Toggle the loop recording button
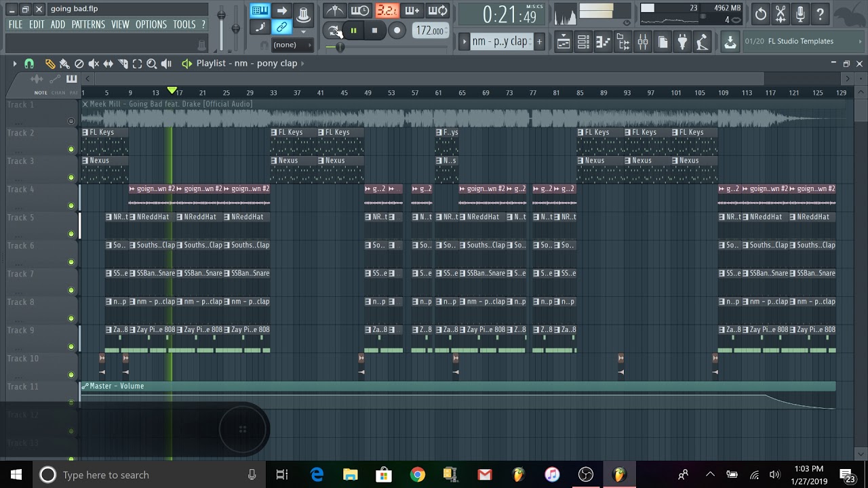Screen dimensions: 868x488 [x=438, y=10]
